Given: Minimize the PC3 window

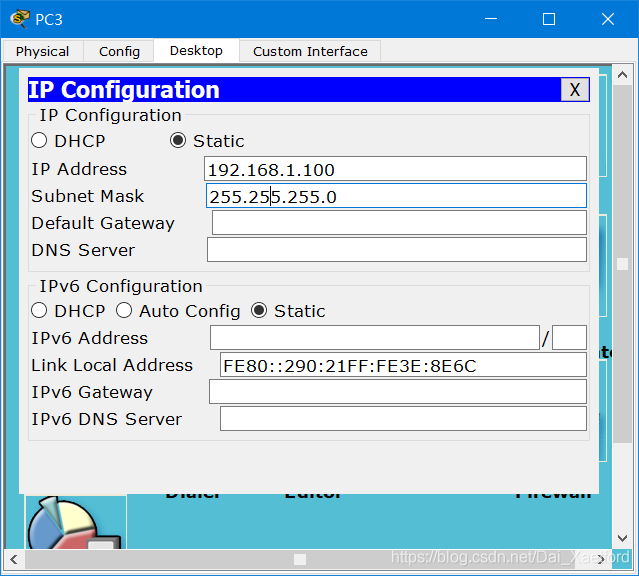Looking at the screenshot, I should [x=489, y=19].
